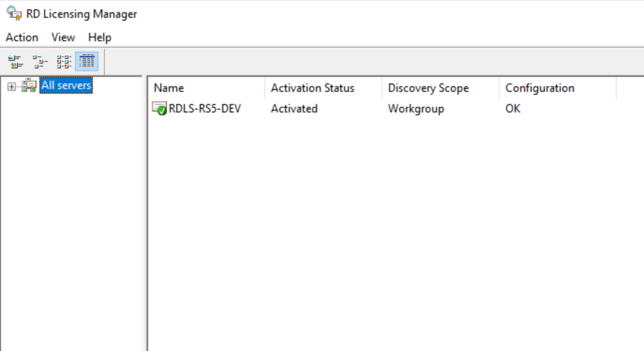Viewport: 644px width, 351px height.
Task: Sort by Configuration column header
Action: pos(557,88)
